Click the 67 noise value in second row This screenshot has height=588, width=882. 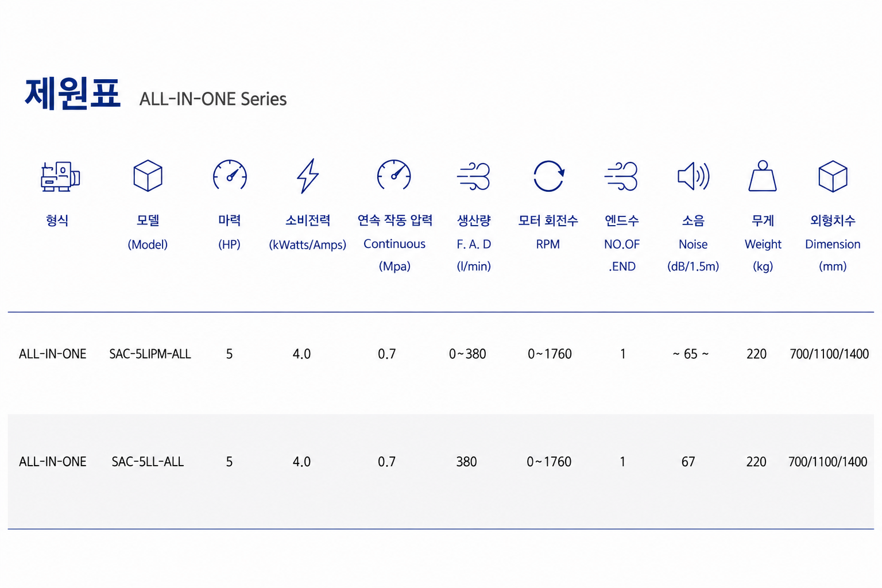click(x=688, y=462)
